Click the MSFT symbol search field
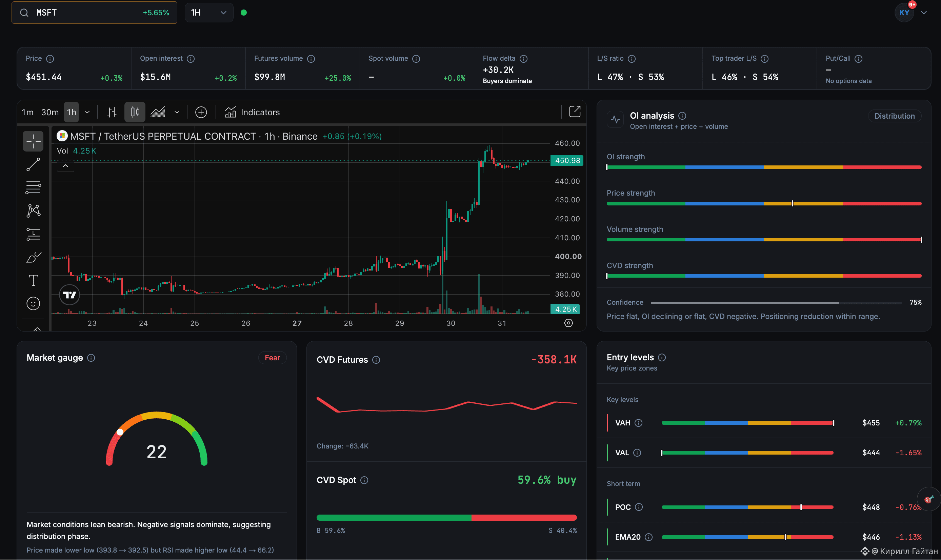The height and width of the screenshot is (560, 941). 94,13
